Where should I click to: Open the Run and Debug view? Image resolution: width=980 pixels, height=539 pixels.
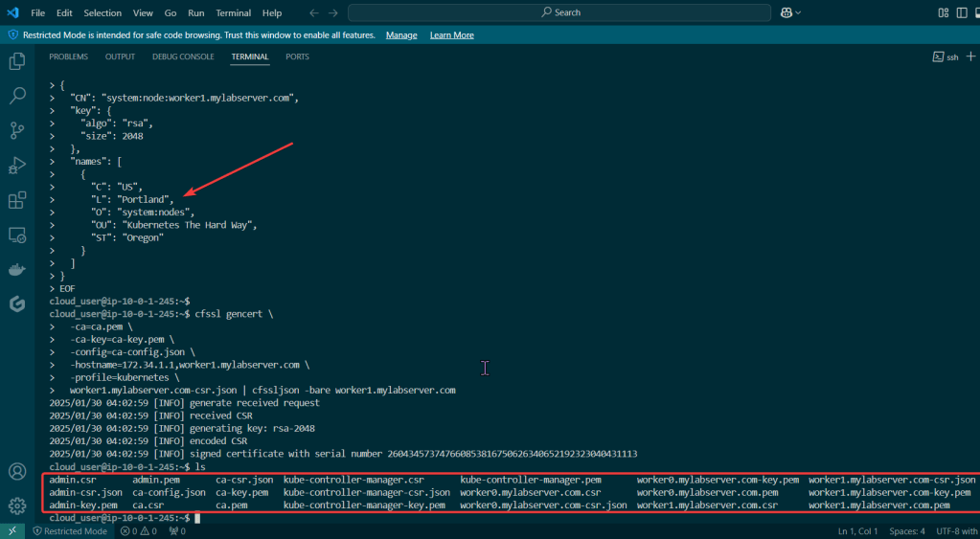pyautogui.click(x=16, y=165)
